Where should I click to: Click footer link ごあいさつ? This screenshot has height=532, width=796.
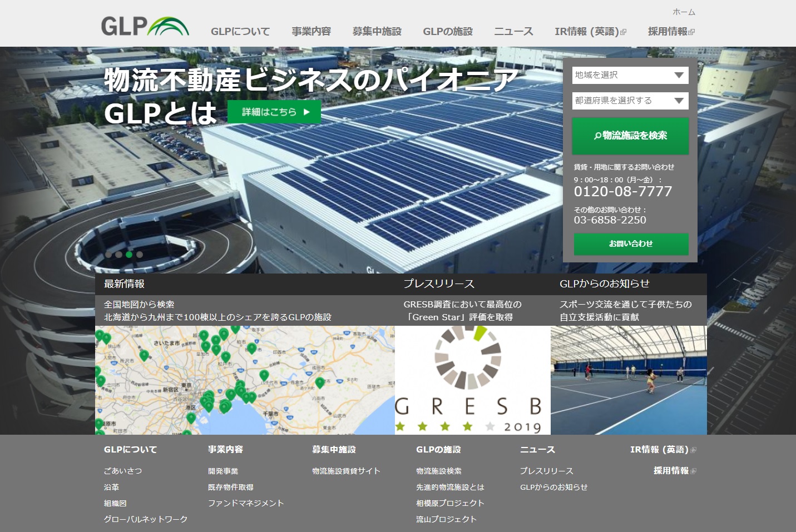tap(123, 471)
